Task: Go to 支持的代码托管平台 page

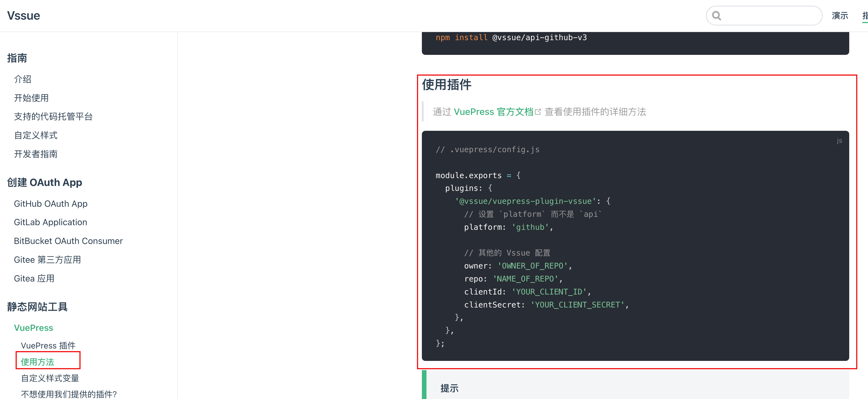Action: point(53,117)
